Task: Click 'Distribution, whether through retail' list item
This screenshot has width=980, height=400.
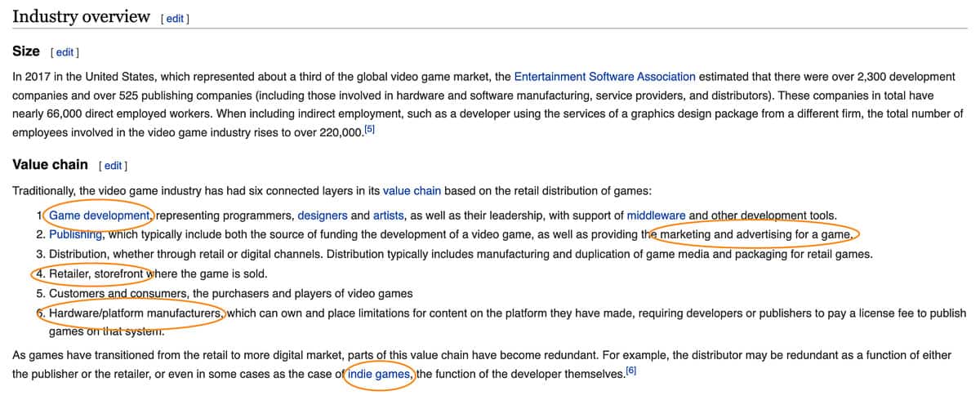Action: point(461,254)
